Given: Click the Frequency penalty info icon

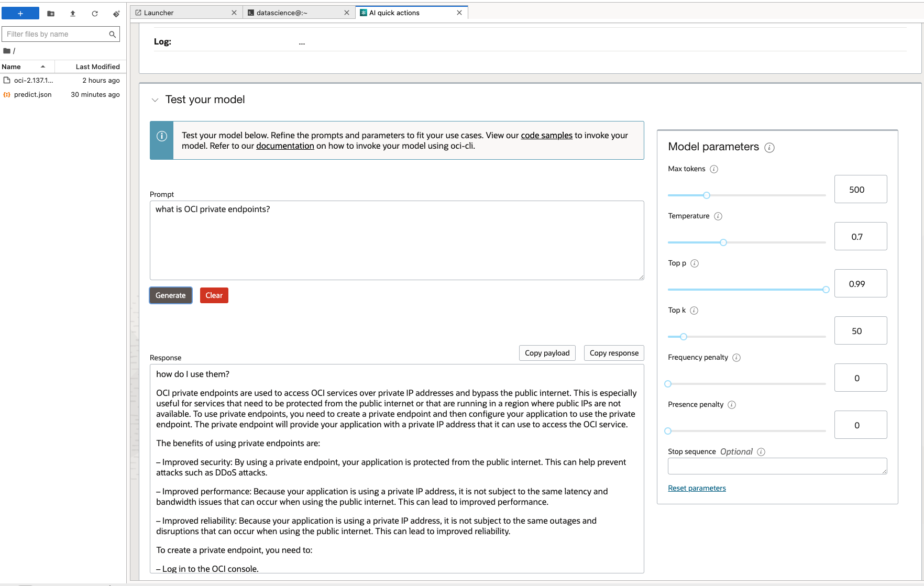Looking at the screenshot, I should click(736, 358).
